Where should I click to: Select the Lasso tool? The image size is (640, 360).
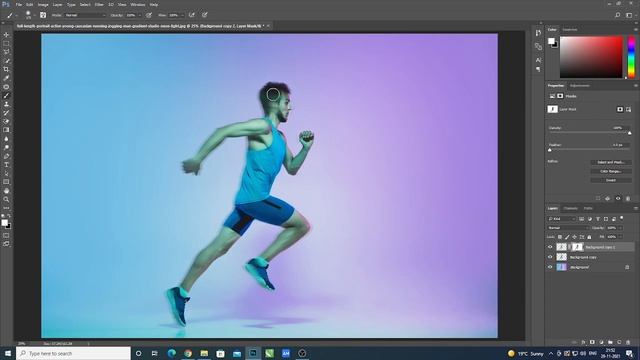[6, 52]
